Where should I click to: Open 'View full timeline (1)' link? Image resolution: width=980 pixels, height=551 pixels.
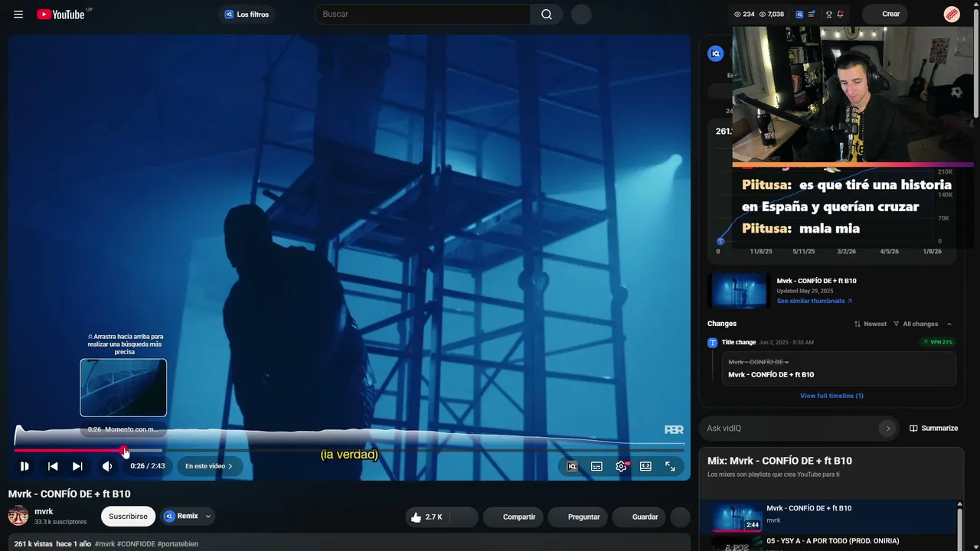click(x=831, y=396)
